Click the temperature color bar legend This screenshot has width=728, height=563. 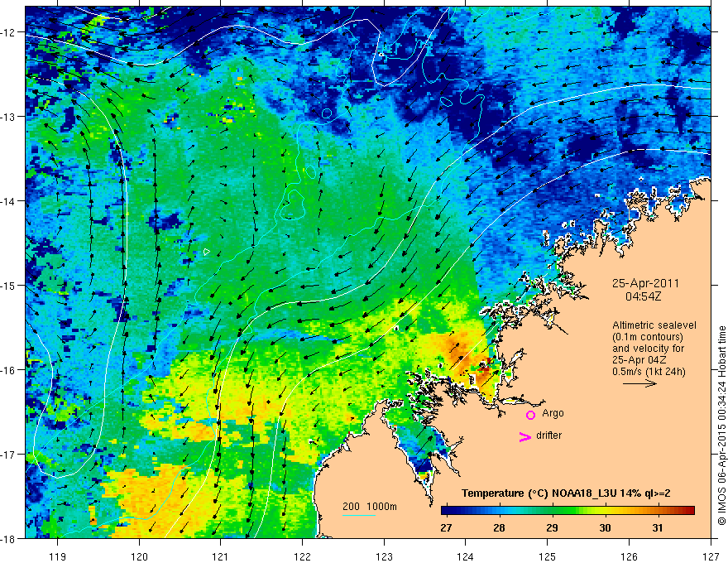coord(568,511)
